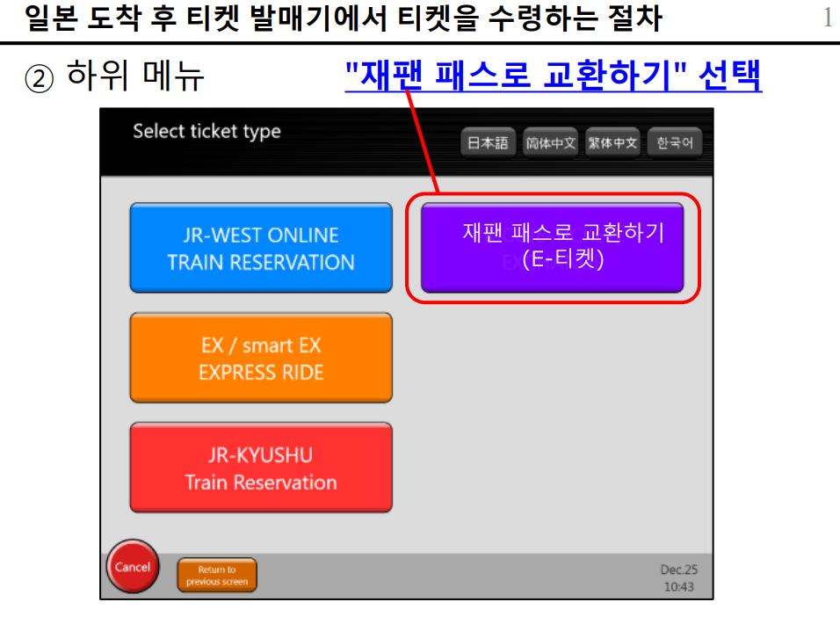This screenshot has height=631, width=840.
Task: Click the Select ticket type heading
Action: [206, 132]
